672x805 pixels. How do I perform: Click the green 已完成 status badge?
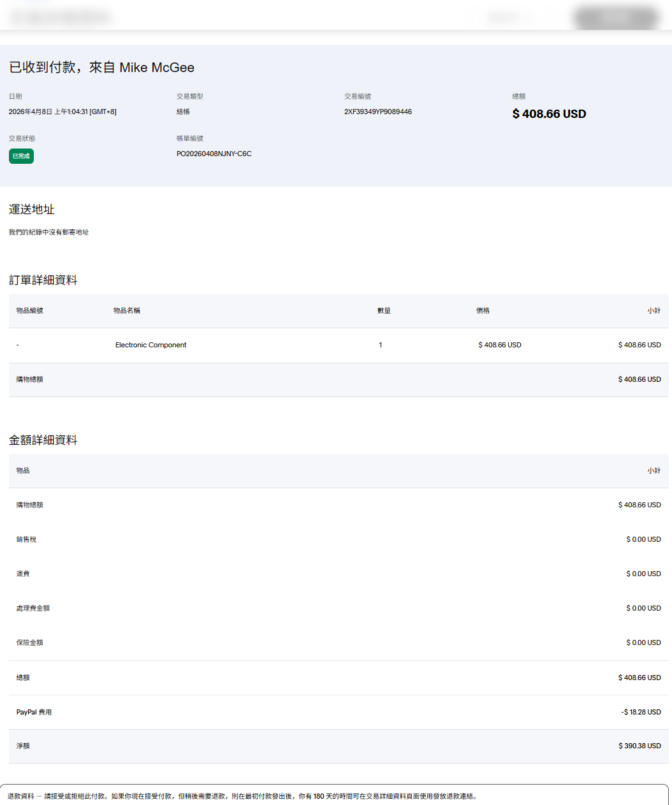point(21,156)
